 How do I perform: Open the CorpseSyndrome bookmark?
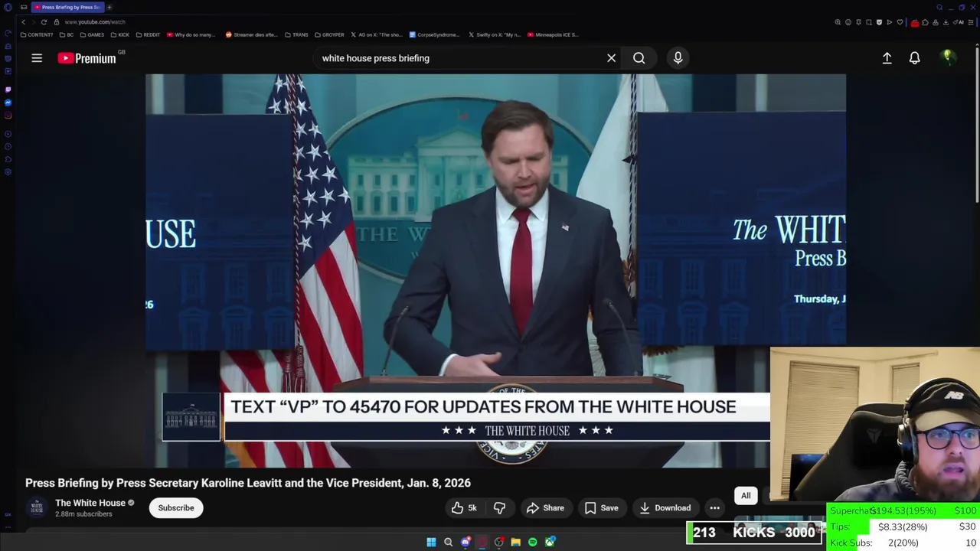(x=435, y=34)
